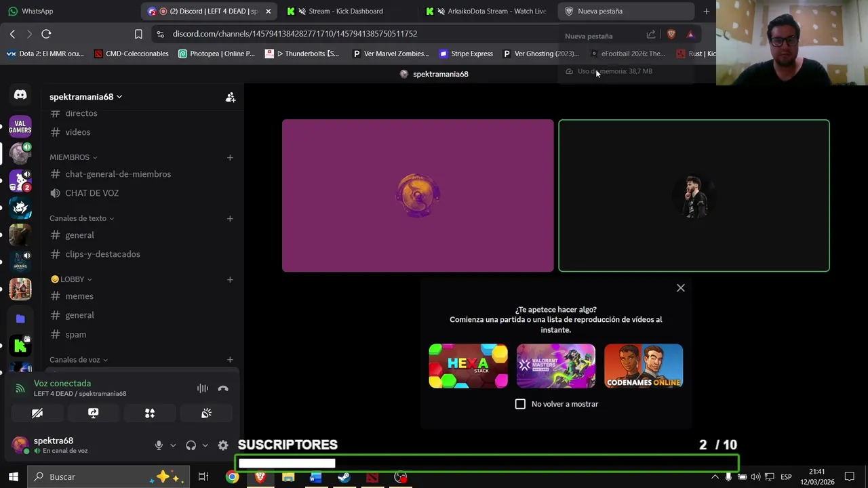Deafen with the headphones icon

191,445
